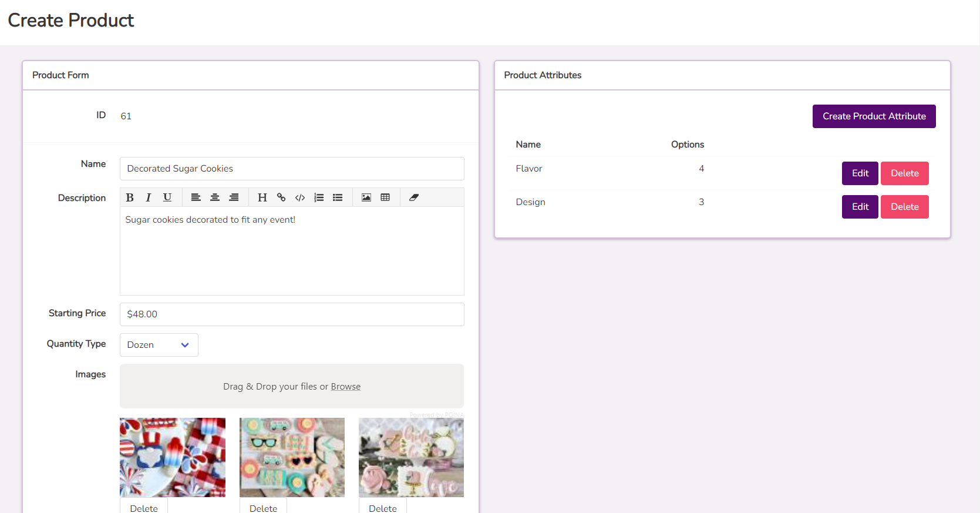The image size is (980, 513).
Task: Insert a code block using code icon
Action: 300,197
